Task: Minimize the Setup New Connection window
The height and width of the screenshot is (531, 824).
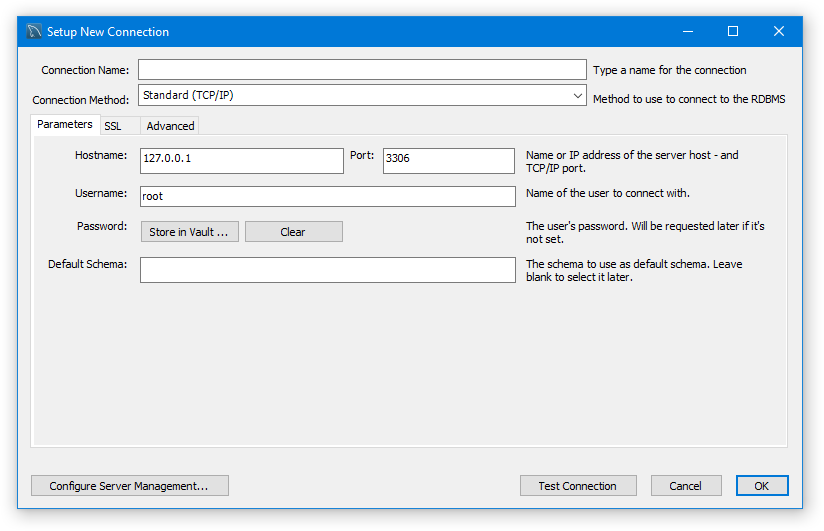Action: click(686, 31)
